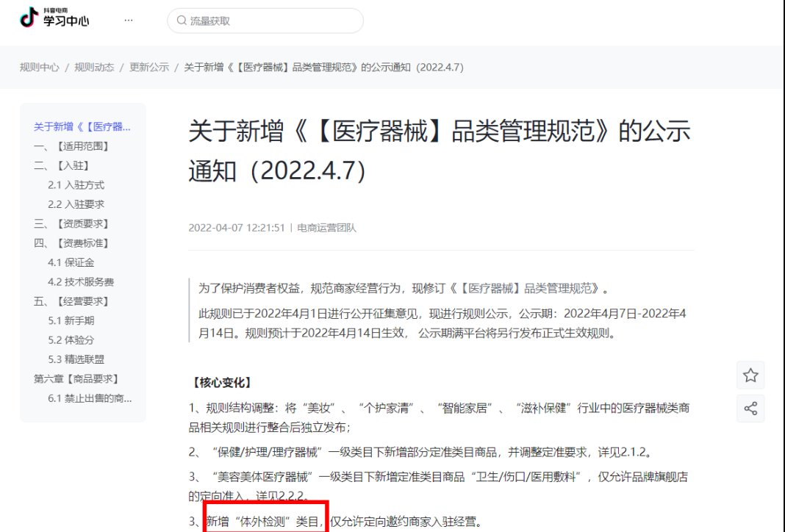Jump to 4.2 技术服务费 section
Screen dimensions: 785x532
(x=81, y=282)
